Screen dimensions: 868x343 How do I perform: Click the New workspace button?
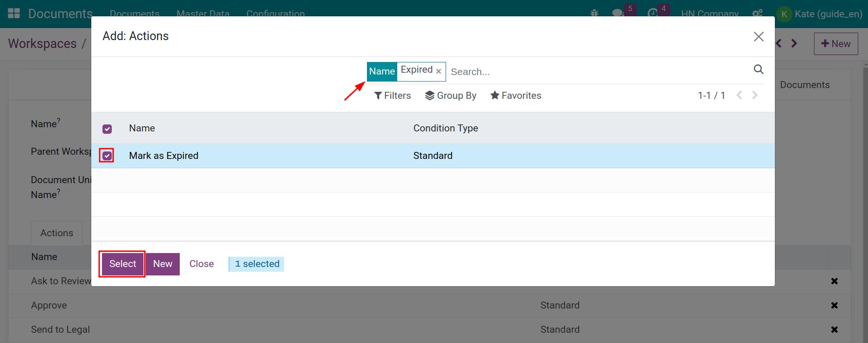[x=836, y=44]
